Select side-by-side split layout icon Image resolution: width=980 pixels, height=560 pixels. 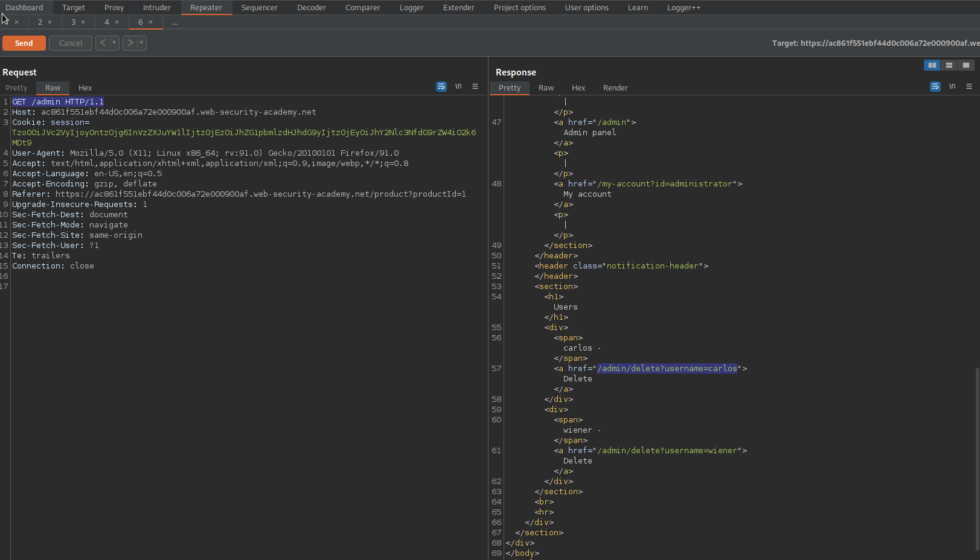point(932,65)
